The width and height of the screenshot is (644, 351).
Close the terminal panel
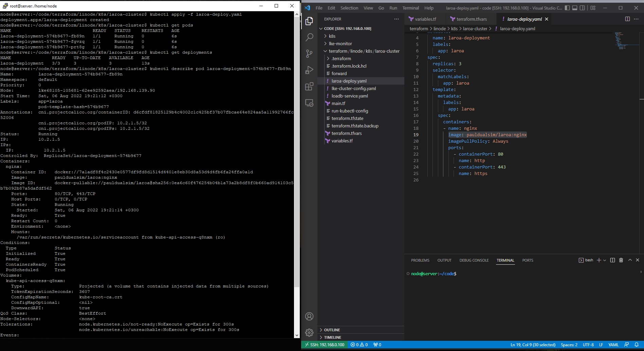point(638,260)
